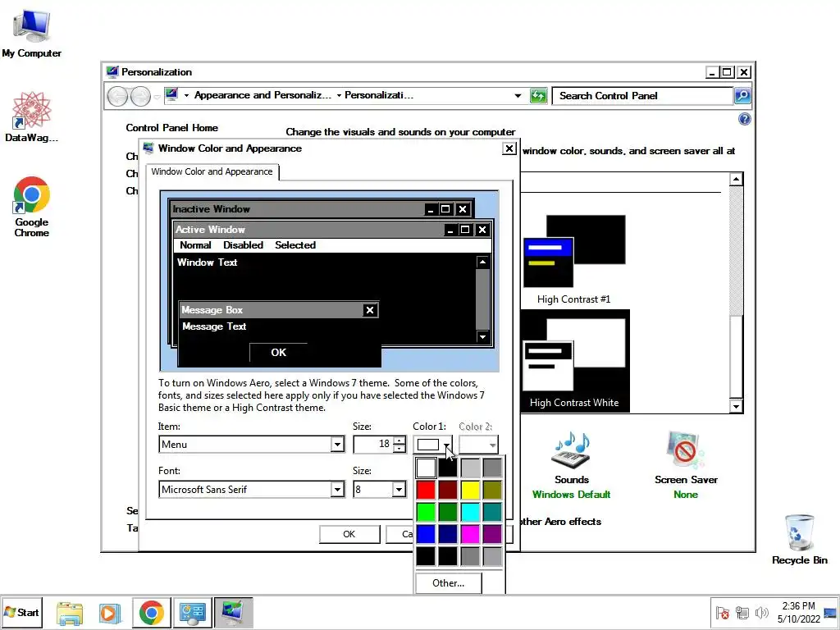840x630 pixels.
Task: Pick the teal color swatch
Action: 492,512
